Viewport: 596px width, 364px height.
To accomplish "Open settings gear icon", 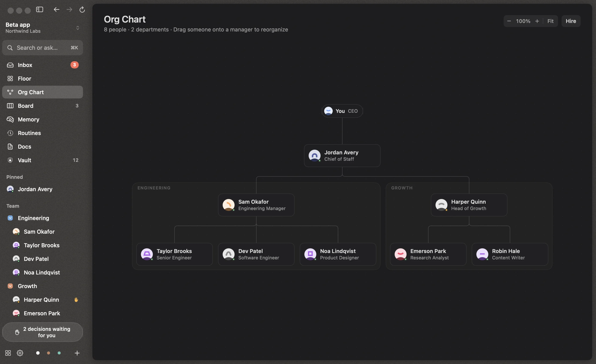I will [x=20, y=353].
